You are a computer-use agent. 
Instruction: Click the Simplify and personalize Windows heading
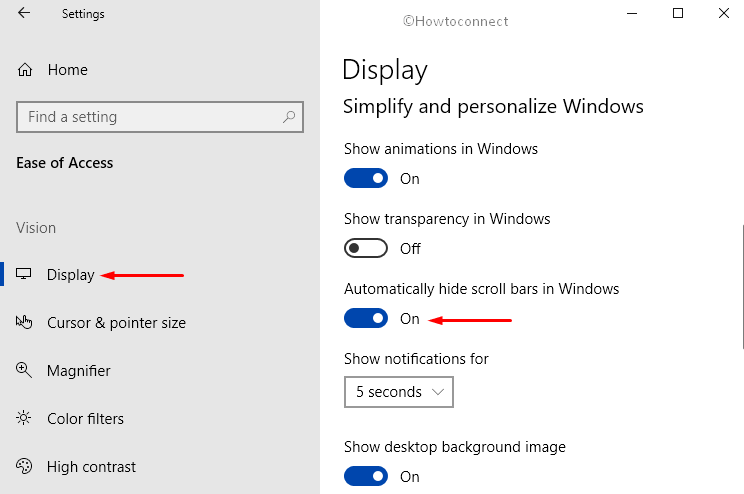click(x=493, y=106)
